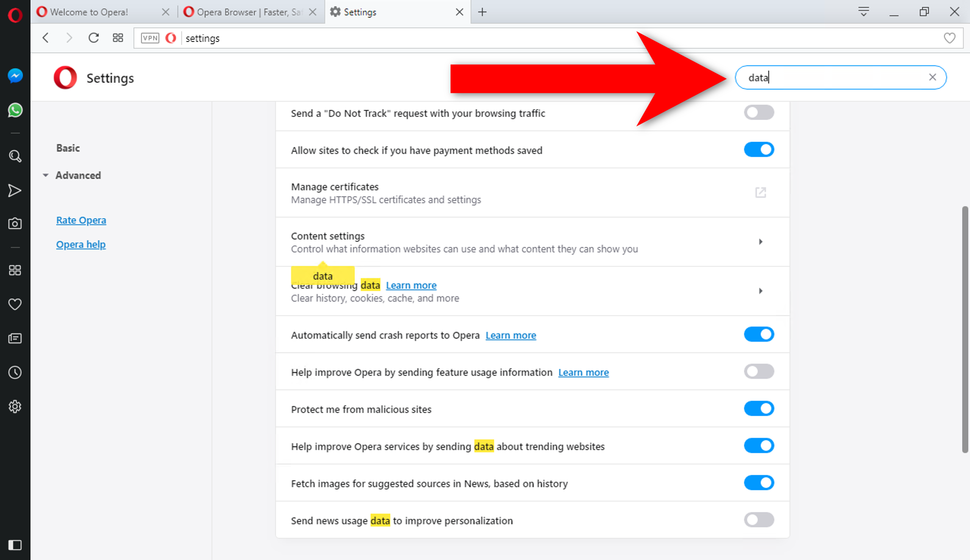Click the data search input field
The height and width of the screenshot is (560, 970).
pyautogui.click(x=841, y=77)
